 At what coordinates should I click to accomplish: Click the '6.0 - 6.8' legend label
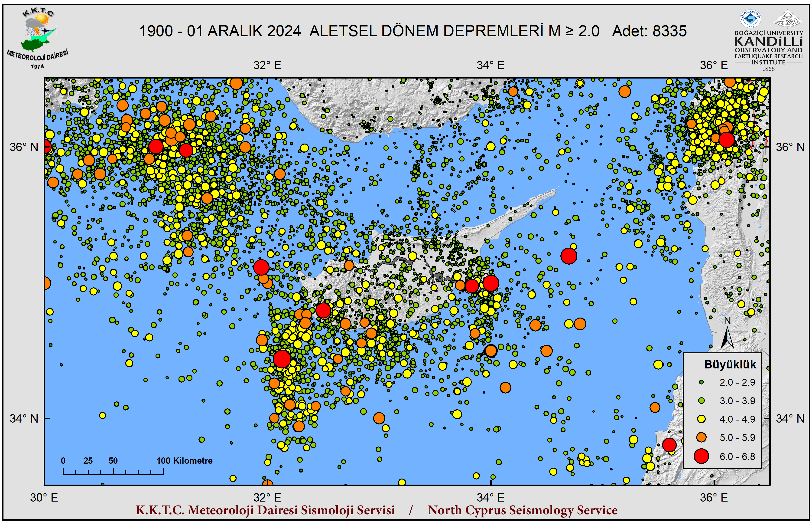pos(737,456)
